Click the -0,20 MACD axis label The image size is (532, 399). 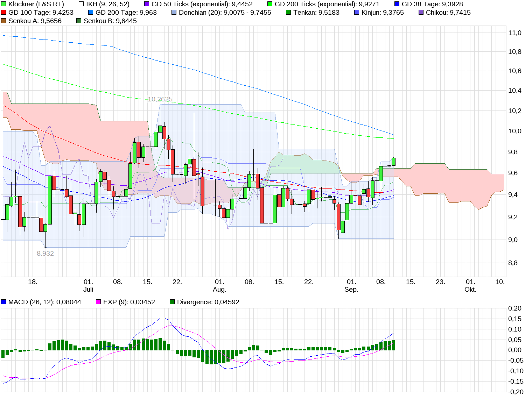tap(516, 392)
